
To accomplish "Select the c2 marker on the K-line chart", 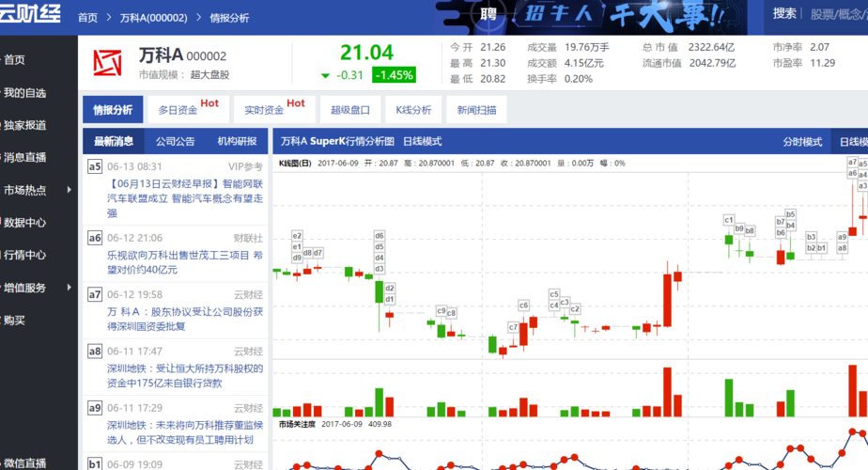I will [x=575, y=308].
